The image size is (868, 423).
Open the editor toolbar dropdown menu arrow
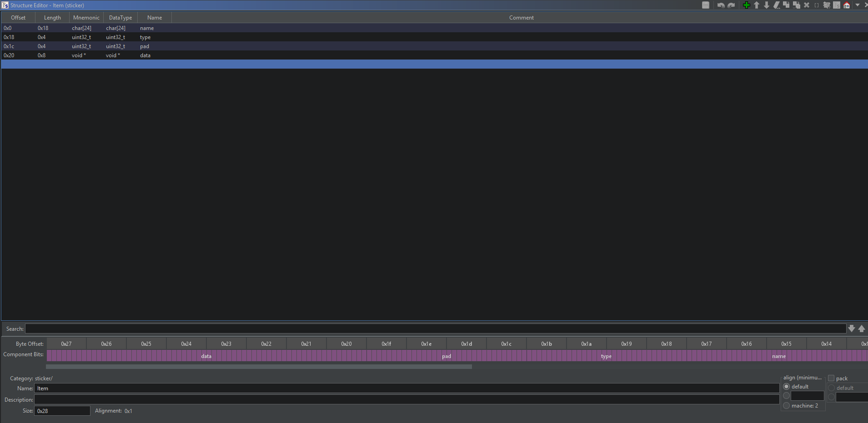pos(858,5)
